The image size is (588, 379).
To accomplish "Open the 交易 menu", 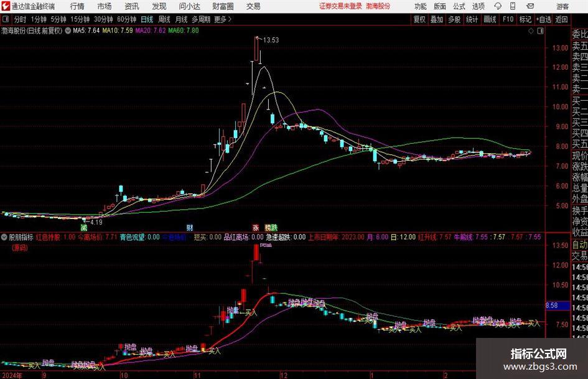I will [253, 6].
